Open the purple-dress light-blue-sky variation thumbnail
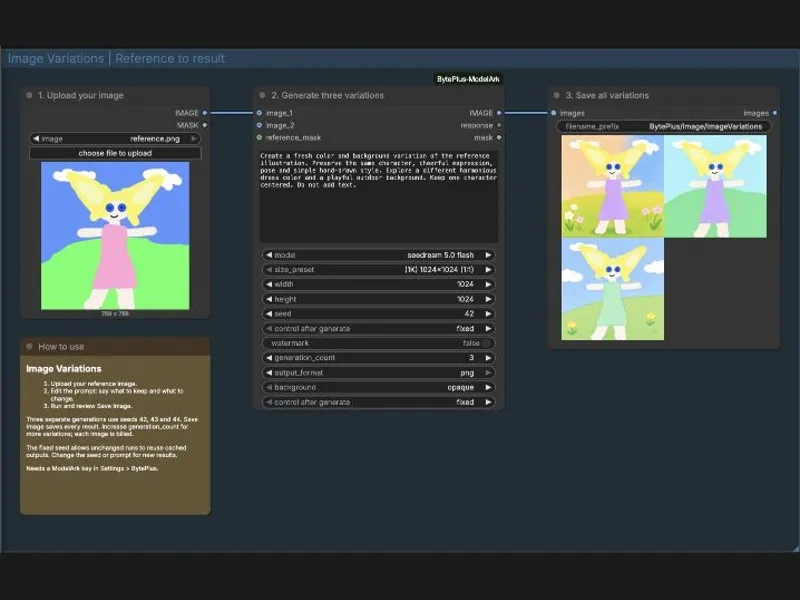Image resolution: width=800 pixels, height=600 pixels. pyautogui.click(x=715, y=186)
